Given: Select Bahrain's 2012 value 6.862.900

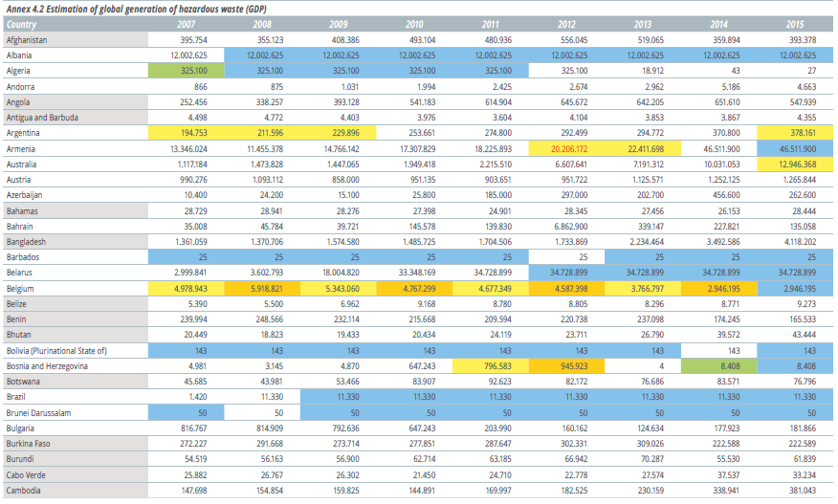Looking at the screenshot, I should tap(571, 226).
